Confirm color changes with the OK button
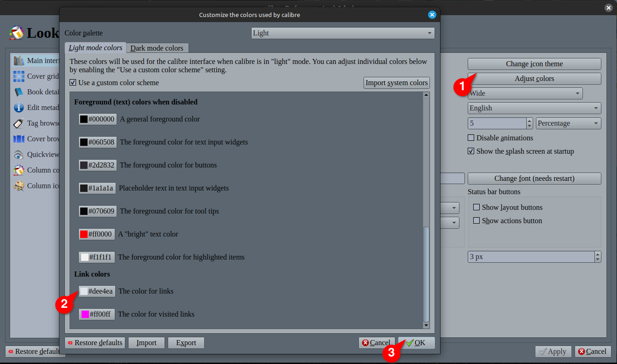This screenshot has width=617, height=364. click(417, 343)
